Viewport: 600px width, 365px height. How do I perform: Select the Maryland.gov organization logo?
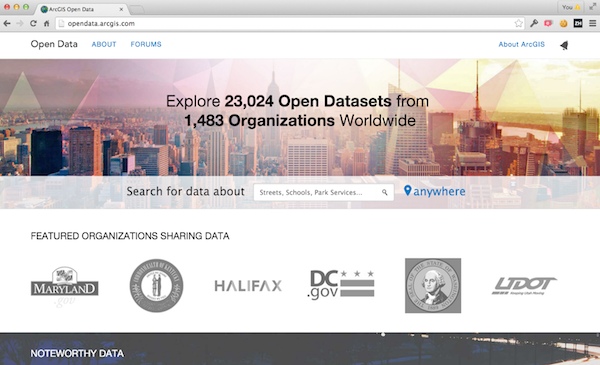[64, 286]
